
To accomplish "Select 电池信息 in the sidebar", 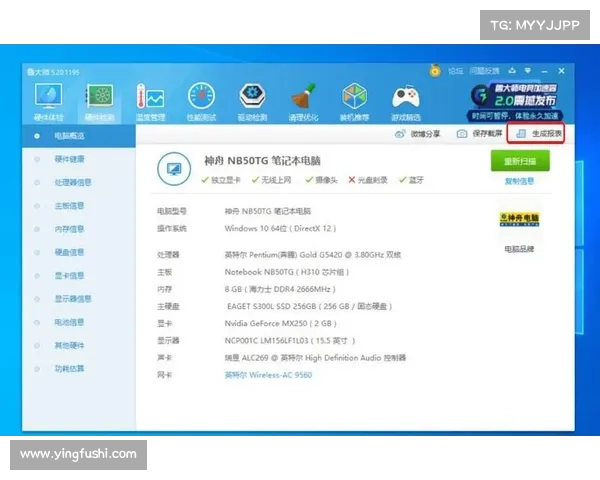I will click(x=69, y=322).
